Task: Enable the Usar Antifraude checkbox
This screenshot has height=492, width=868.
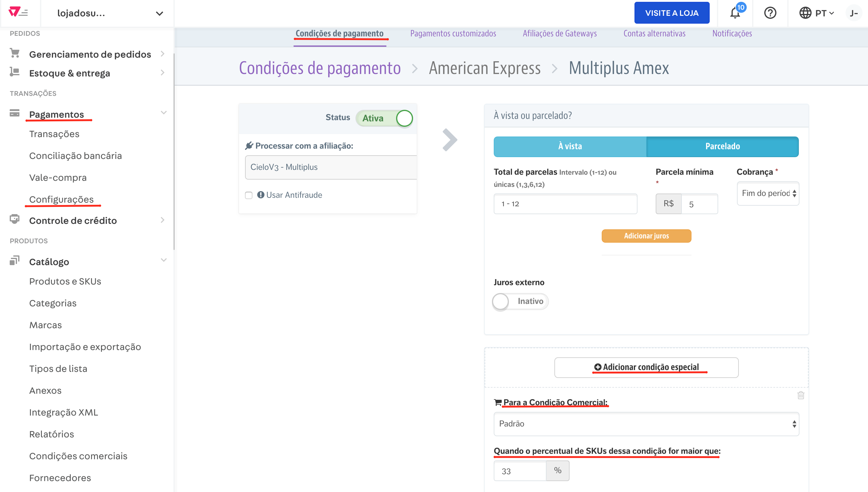Action: pyautogui.click(x=249, y=195)
